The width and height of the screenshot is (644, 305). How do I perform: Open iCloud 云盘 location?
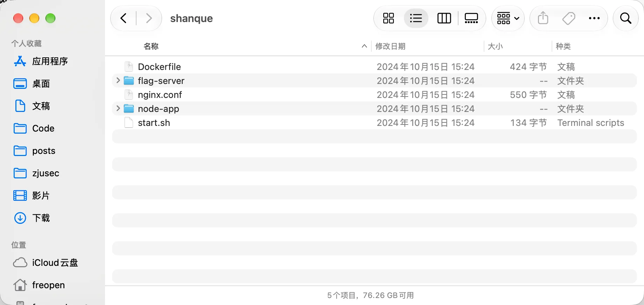[45, 263]
